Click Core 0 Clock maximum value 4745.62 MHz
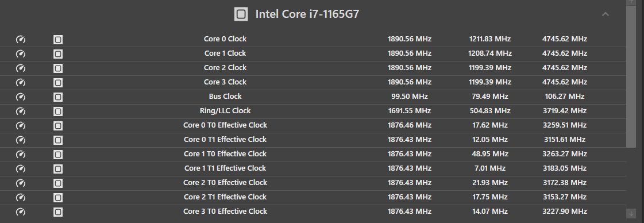This screenshot has width=644, height=223. click(x=564, y=39)
